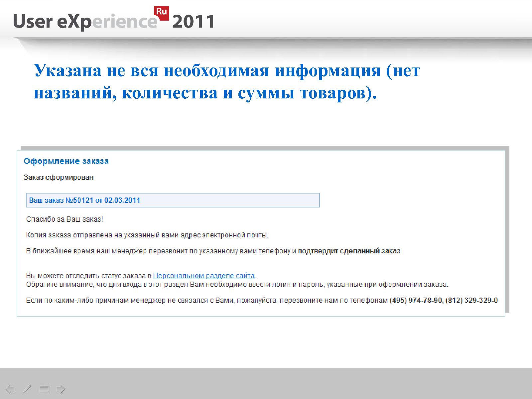Open the 'Персональном разделе сайта' link
This screenshot has height=399, width=532.
click(x=203, y=276)
